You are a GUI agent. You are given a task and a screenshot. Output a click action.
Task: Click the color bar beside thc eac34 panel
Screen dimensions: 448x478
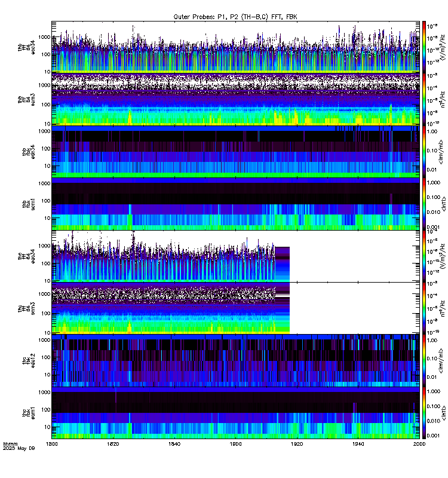[424, 256]
